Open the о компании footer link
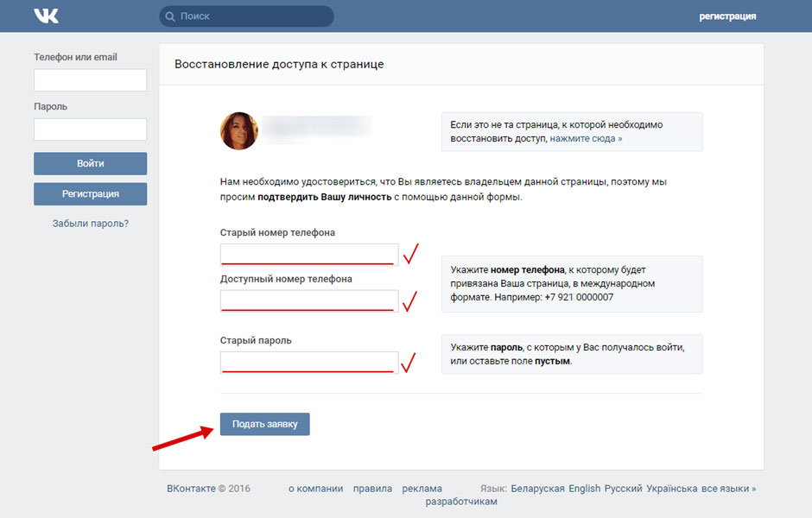 (x=316, y=489)
